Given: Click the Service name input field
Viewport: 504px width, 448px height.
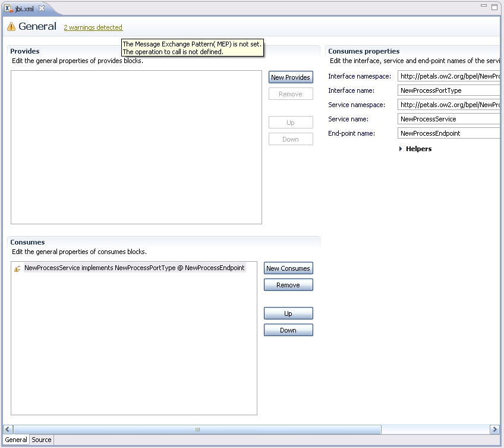Looking at the screenshot, I should click(x=449, y=119).
